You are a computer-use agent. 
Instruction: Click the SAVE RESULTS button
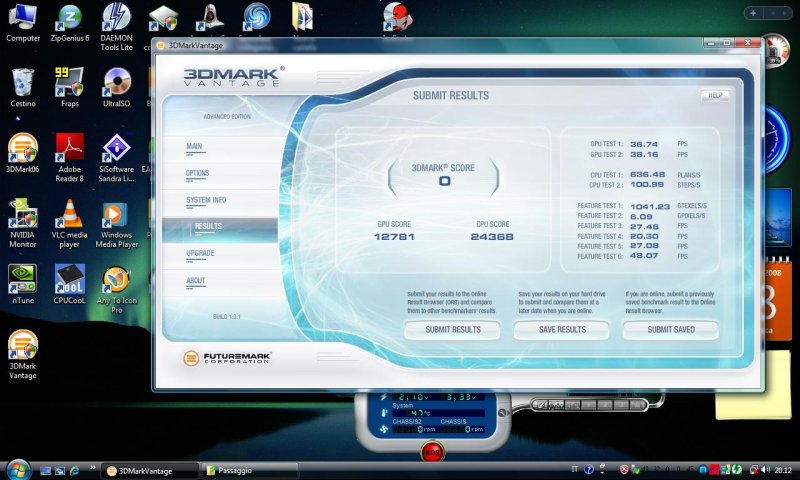tap(562, 330)
